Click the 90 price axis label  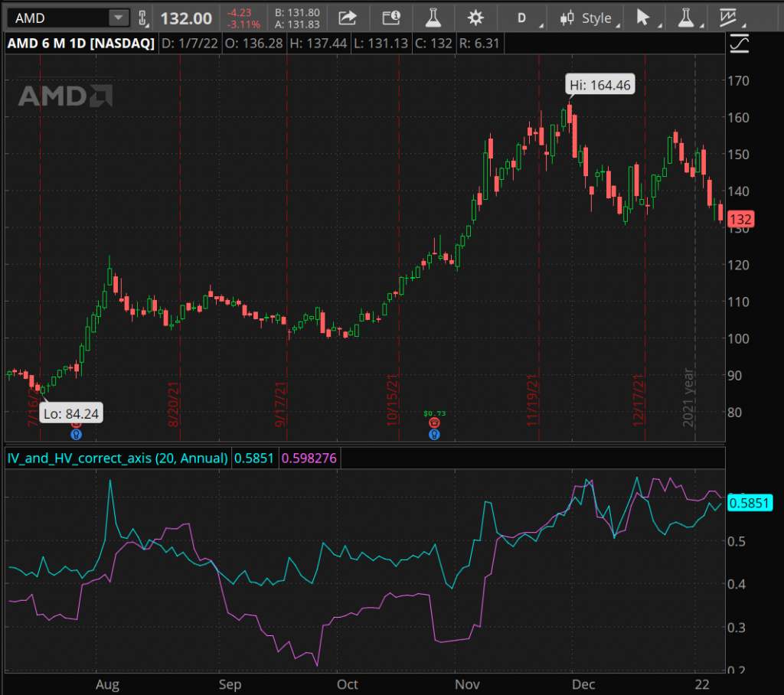[735, 376]
